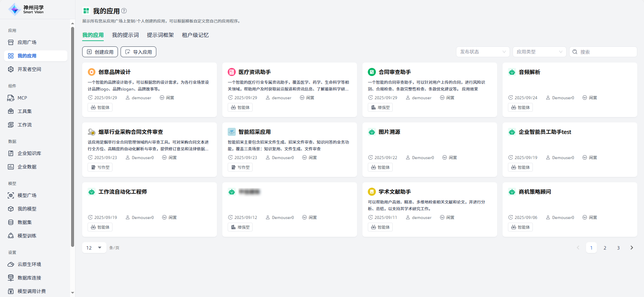
Task: Switch to the 租户级记忆 tab
Action: coord(195,35)
